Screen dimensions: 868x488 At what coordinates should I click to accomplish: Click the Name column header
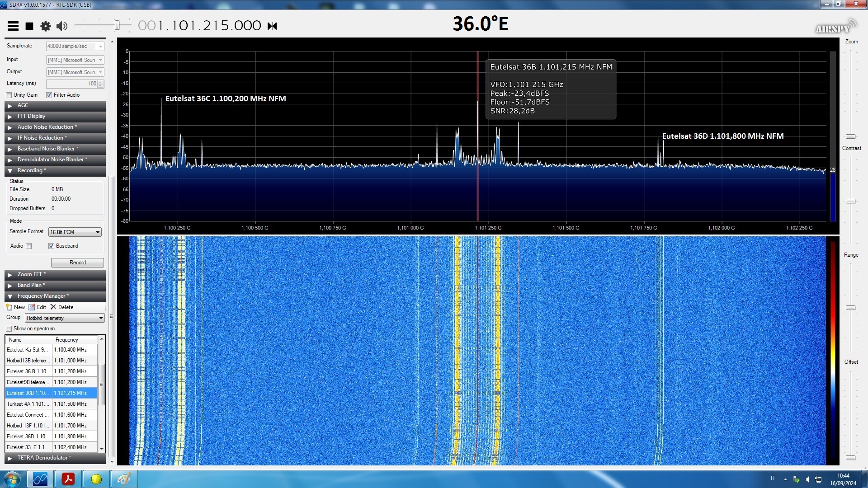[x=29, y=340]
